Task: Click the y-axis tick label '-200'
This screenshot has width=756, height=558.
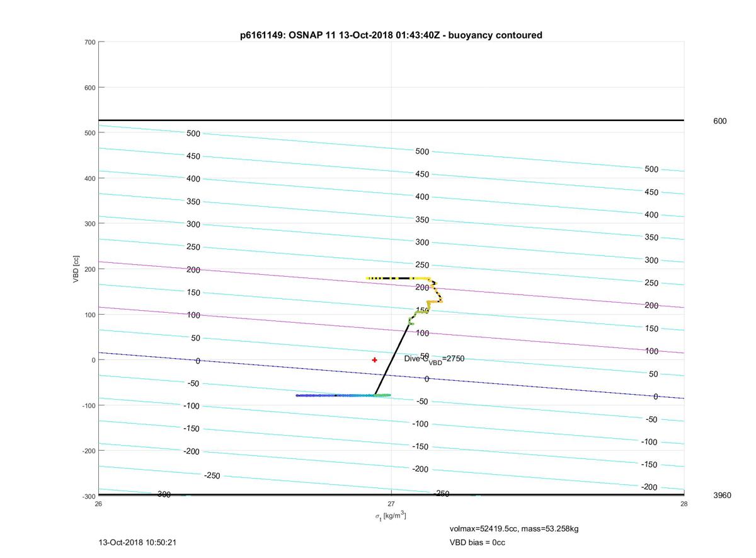Action: tap(88, 451)
